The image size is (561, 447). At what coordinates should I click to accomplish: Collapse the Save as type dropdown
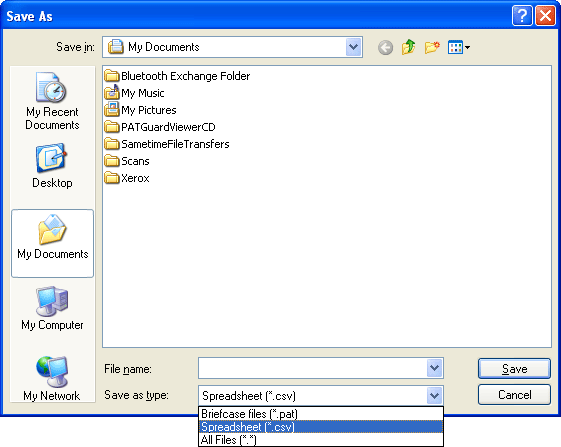[x=434, y=396]
